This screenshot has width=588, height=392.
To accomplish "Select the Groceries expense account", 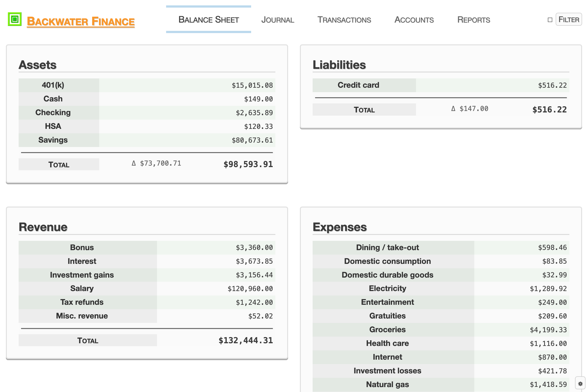I will coord(387,330).
